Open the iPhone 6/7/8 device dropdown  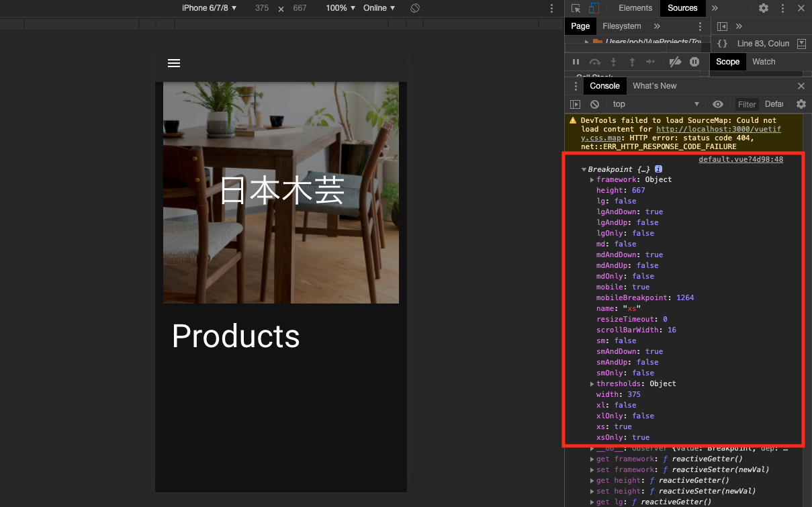(x=209, y=8)
